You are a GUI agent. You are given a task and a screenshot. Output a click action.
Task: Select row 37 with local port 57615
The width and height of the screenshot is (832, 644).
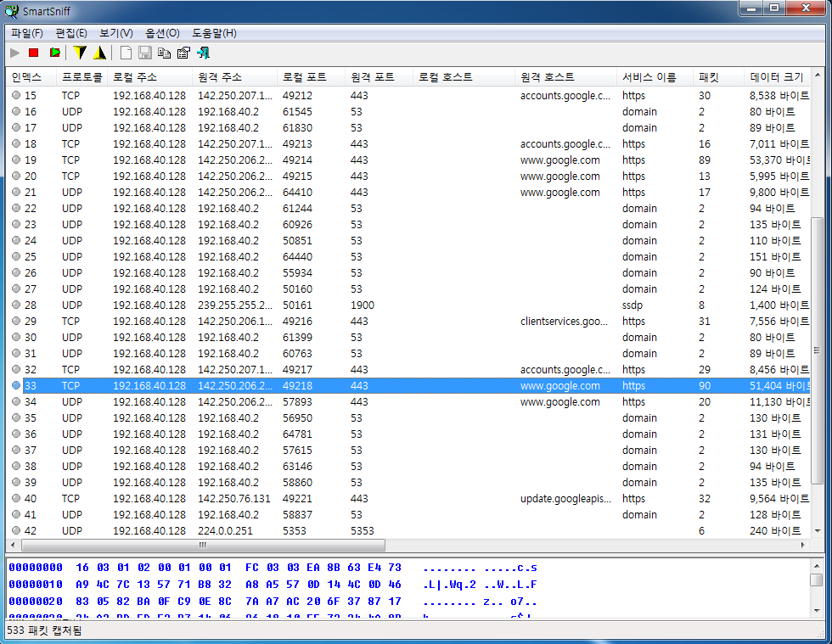pyautogui.click(x=408, y=450)
